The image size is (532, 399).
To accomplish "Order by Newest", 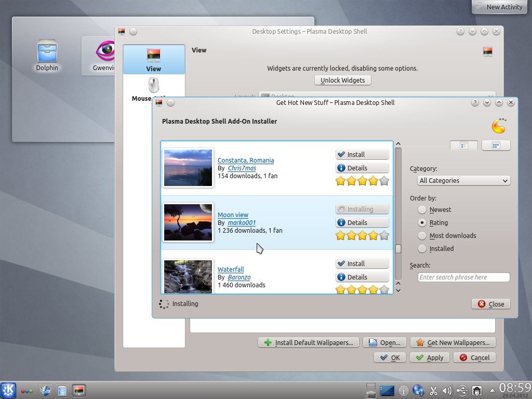I will [435, 210].
